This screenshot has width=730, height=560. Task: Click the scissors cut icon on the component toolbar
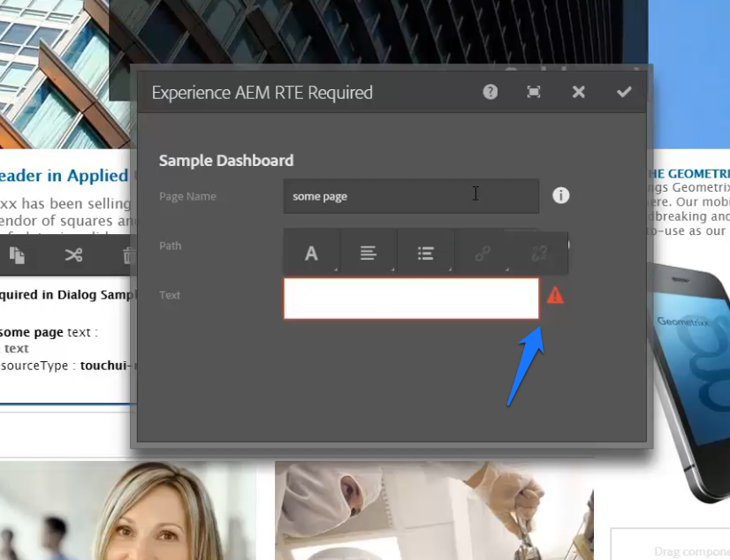(x=74, y=255)
